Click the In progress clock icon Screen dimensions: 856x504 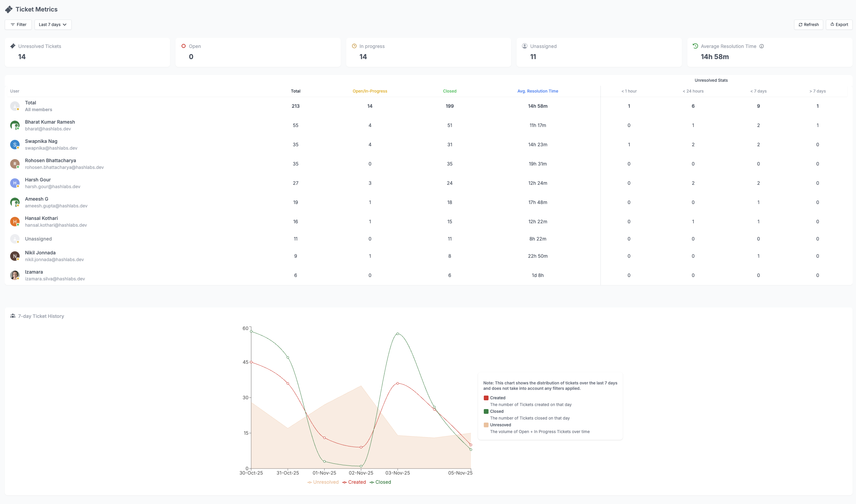pos(354,46)
